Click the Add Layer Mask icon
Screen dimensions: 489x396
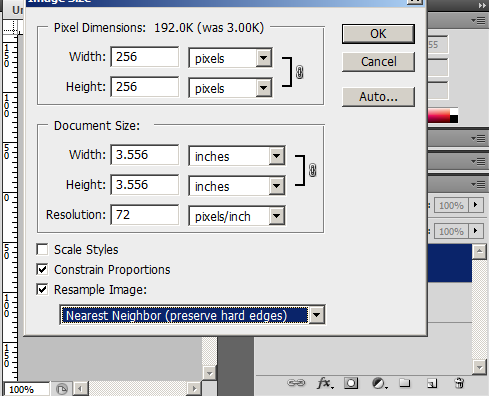pyautogui.click(x=351, y=383)
